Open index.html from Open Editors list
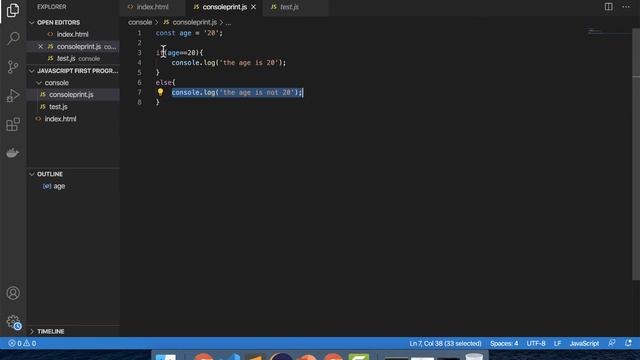 (x=73, y=34)
